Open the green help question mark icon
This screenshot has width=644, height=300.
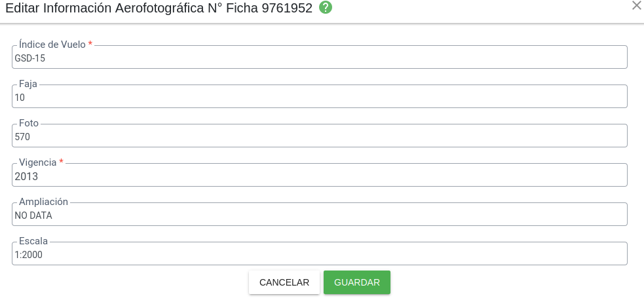[x=326, y=8]
